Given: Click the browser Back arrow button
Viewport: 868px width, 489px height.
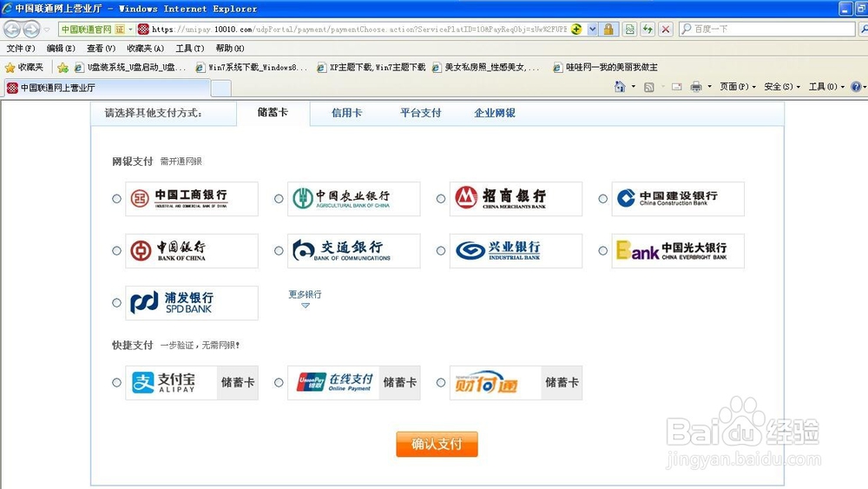Looking at the screenshot, I should pyautogui.click(x=12, y=29).
